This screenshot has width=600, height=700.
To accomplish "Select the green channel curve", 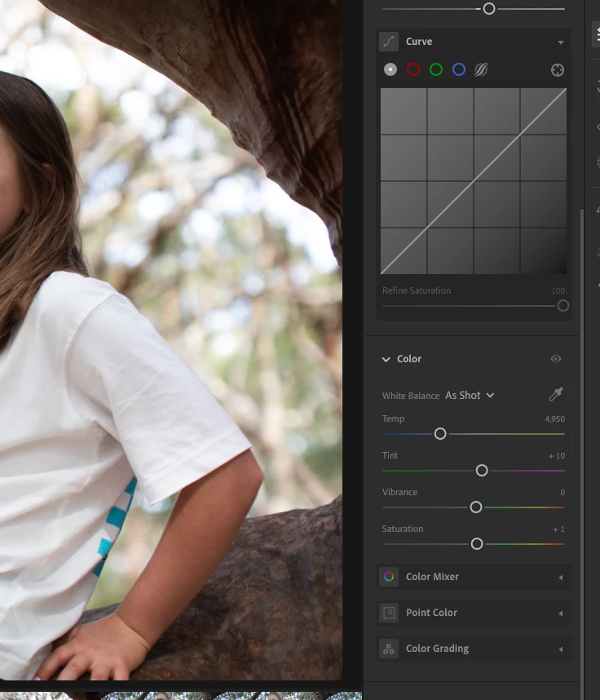I will 436,69.
